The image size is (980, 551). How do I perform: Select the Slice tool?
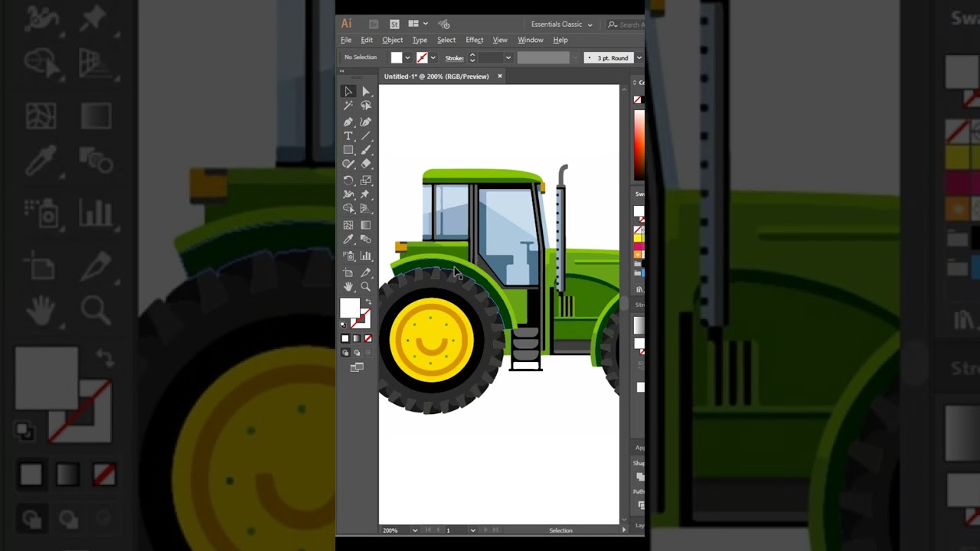pos(366,272)
